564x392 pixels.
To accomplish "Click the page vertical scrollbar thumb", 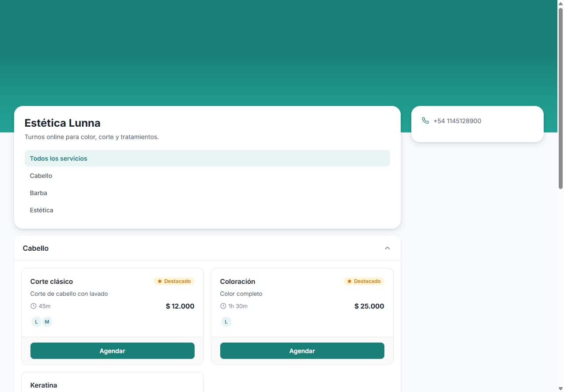I will [x=560, y=98].
